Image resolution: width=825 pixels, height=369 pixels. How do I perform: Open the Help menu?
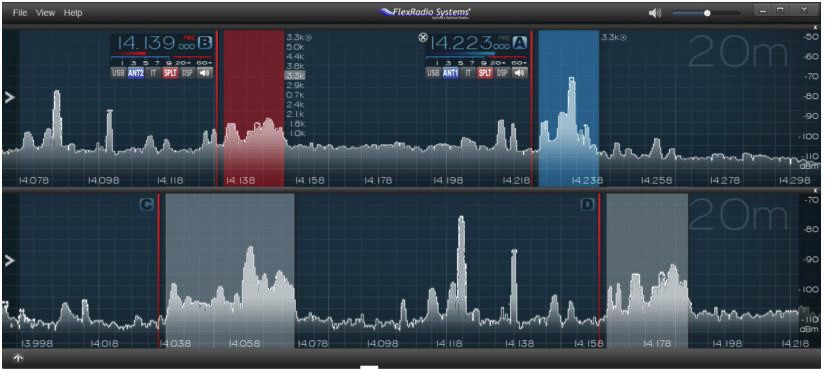tap(73, 13)
